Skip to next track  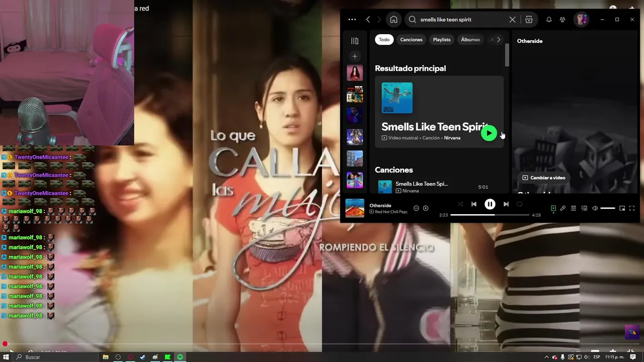506,204
